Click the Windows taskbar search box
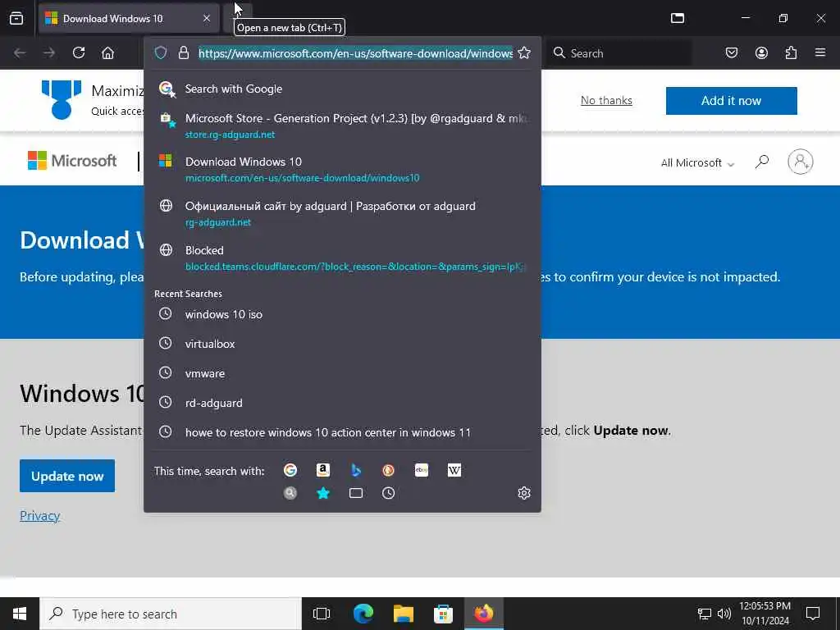The width and height of the screenshot is (840, 630). click(x=171, y=614)
